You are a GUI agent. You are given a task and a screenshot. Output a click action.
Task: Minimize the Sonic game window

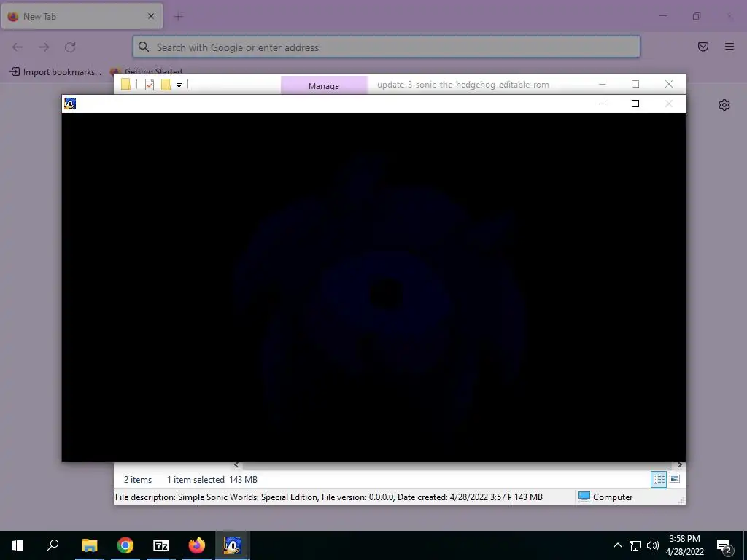click(602, 104)
